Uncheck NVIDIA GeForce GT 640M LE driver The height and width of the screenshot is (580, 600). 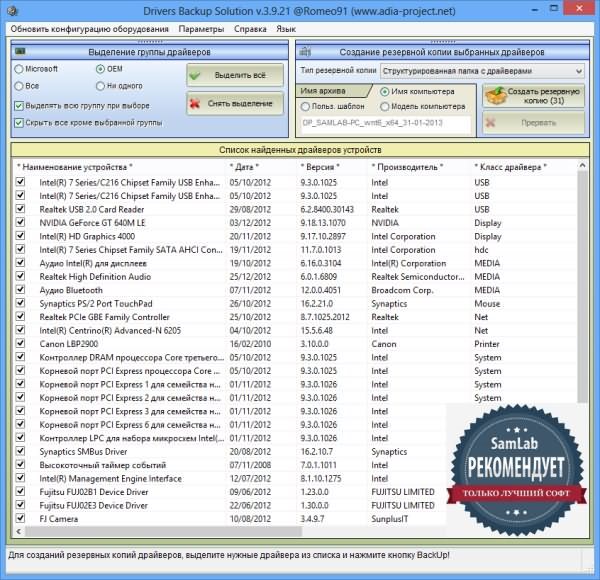20,223
